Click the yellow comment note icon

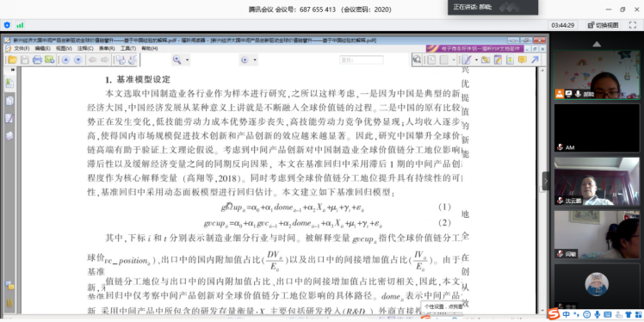522,60
